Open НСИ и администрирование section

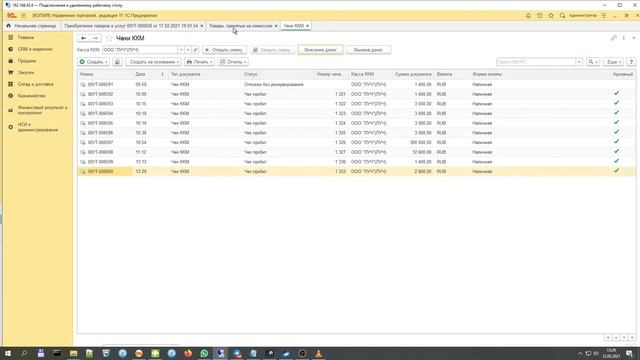tap(38, 127)
